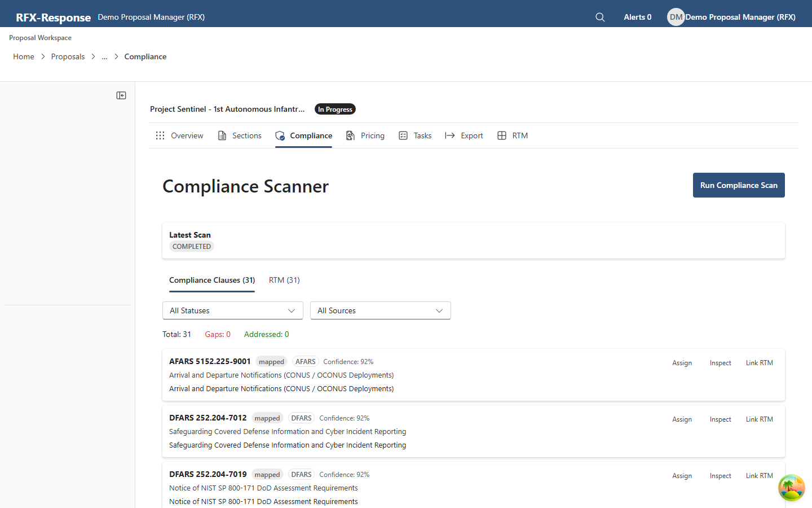The height and width of the screenshot is (508, 812).
Task: Click the DM avatar circle
Action: [x=676, y=17]
